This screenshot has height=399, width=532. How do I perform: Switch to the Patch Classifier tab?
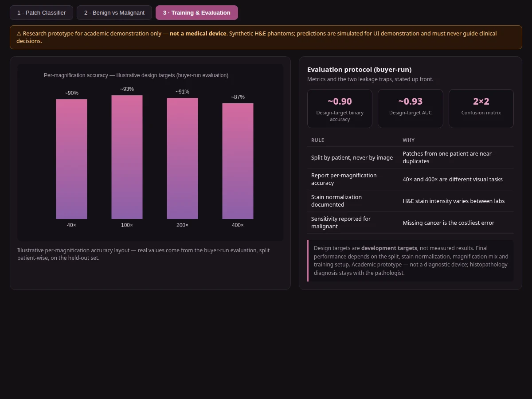[41, 13]
